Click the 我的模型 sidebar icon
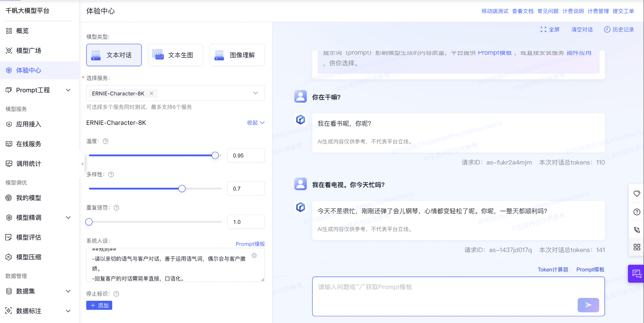Screen dimensions: 644x323 tap(9, 198)
